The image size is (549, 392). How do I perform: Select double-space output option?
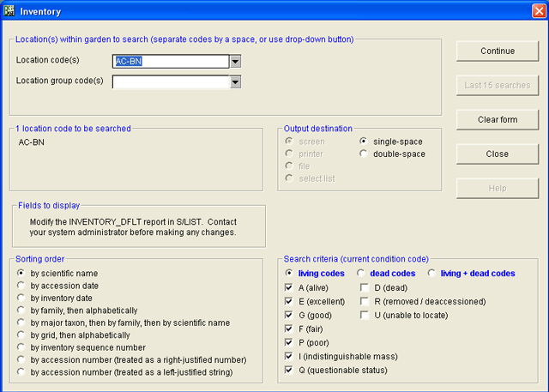pyautogui.click(x=364, y=154)
